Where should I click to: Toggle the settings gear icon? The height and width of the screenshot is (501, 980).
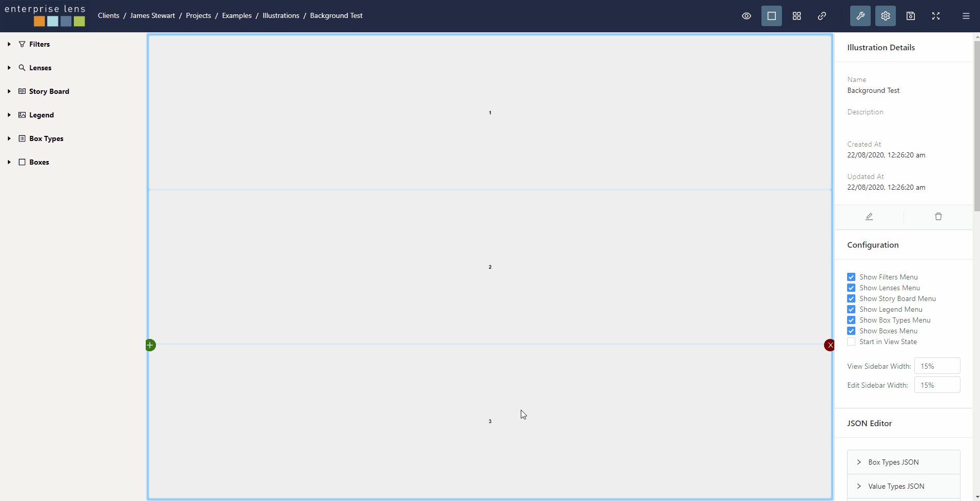[885, 16]
